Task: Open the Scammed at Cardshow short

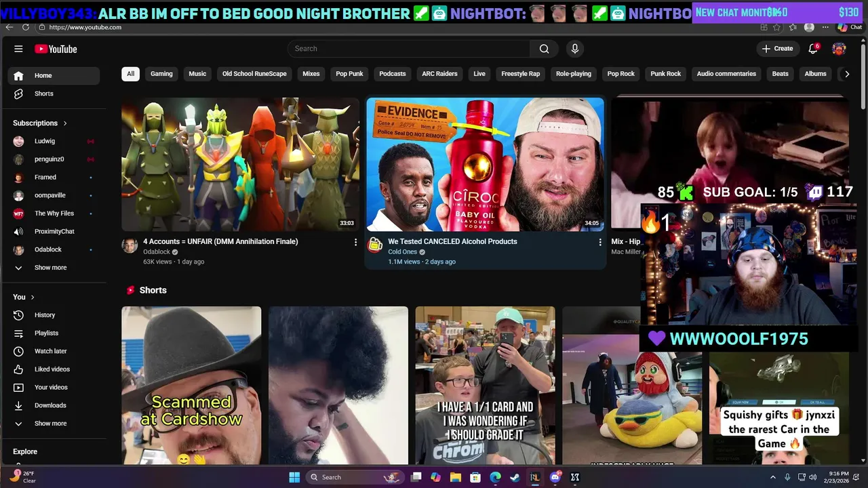Action: pyautogui.click(x=191, y=385)
